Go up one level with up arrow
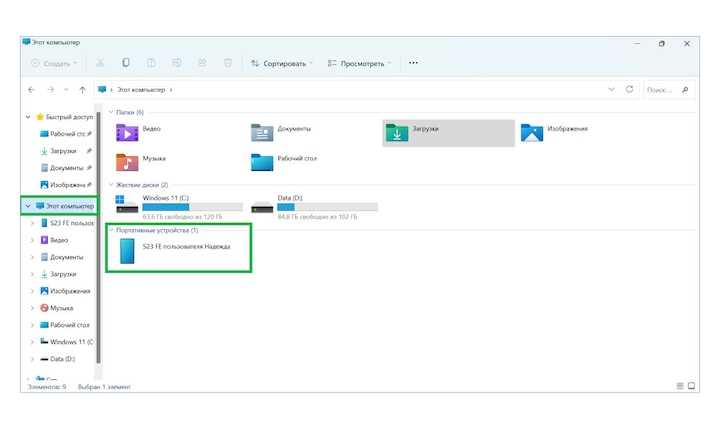 (82, 90)
